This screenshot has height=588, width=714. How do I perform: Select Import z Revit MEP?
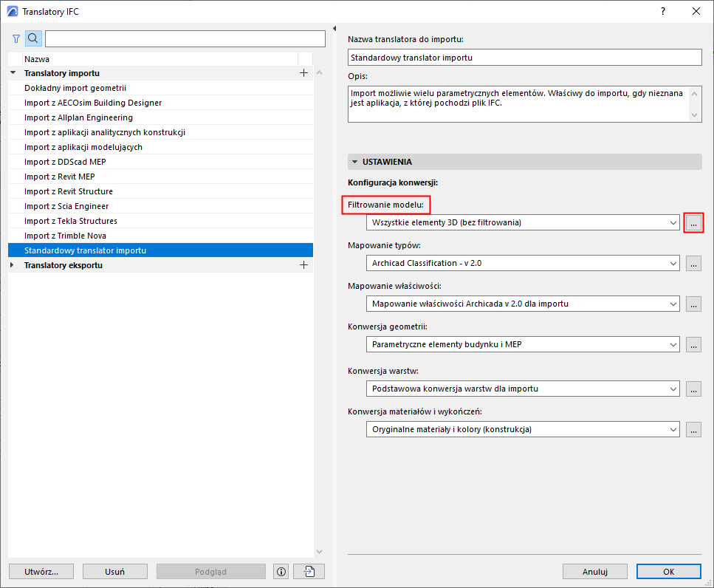(160, 177)
